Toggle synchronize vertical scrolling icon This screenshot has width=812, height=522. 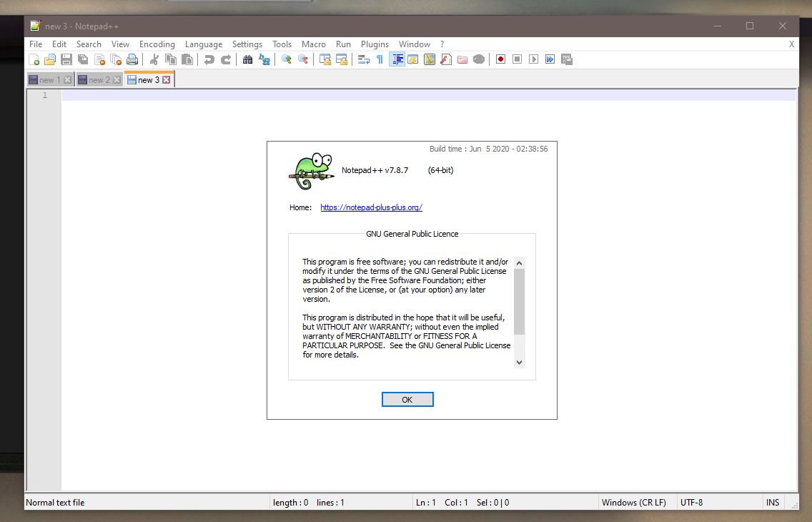point(325,59)
